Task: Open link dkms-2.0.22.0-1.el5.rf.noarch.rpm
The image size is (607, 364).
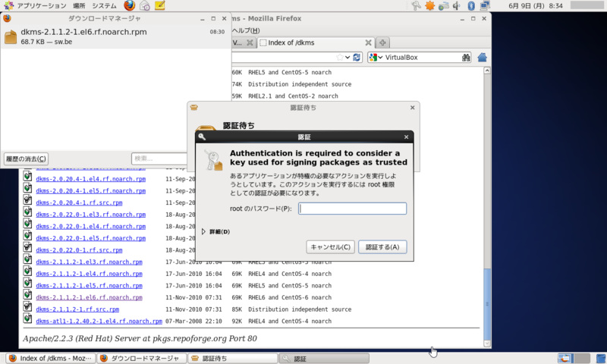Action: pos(90,238)
